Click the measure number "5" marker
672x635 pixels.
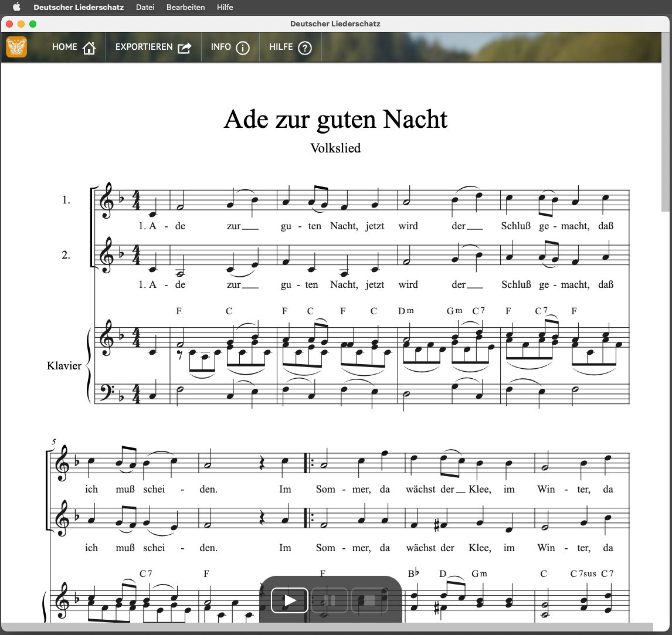53,442
